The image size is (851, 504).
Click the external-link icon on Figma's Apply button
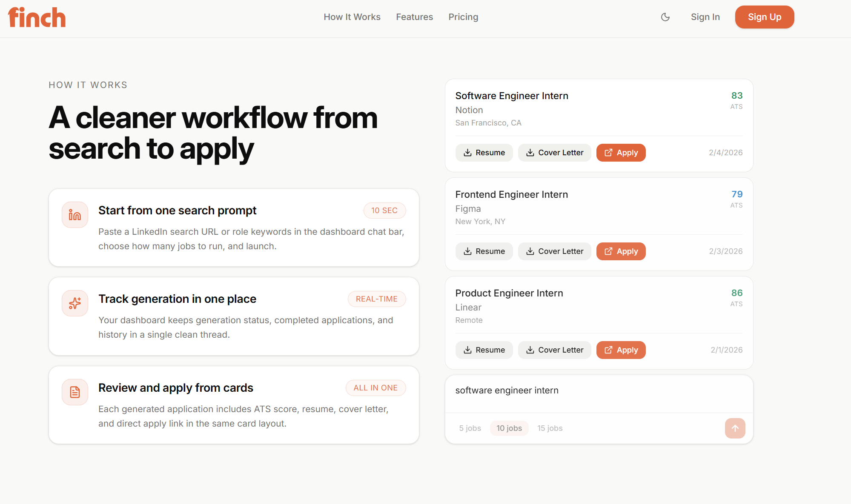[609, 251]
